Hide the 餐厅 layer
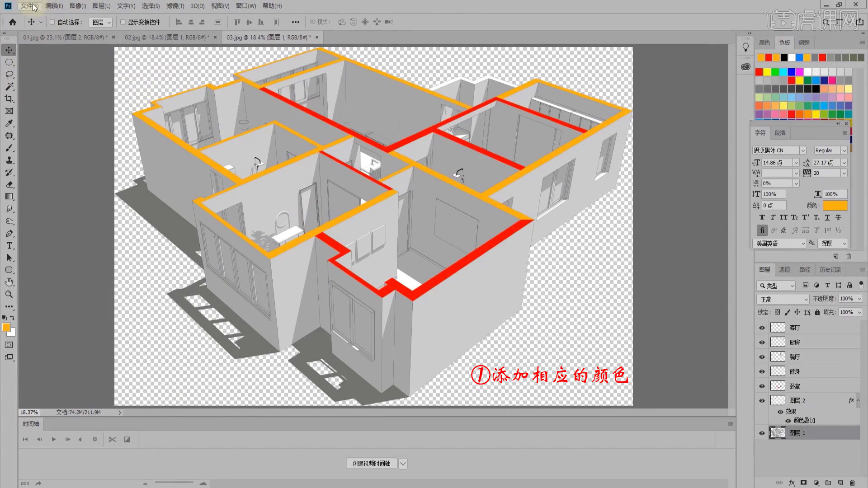Image resolution: width=868 pixels, height=488 pixels. click(x=762, y=357)
